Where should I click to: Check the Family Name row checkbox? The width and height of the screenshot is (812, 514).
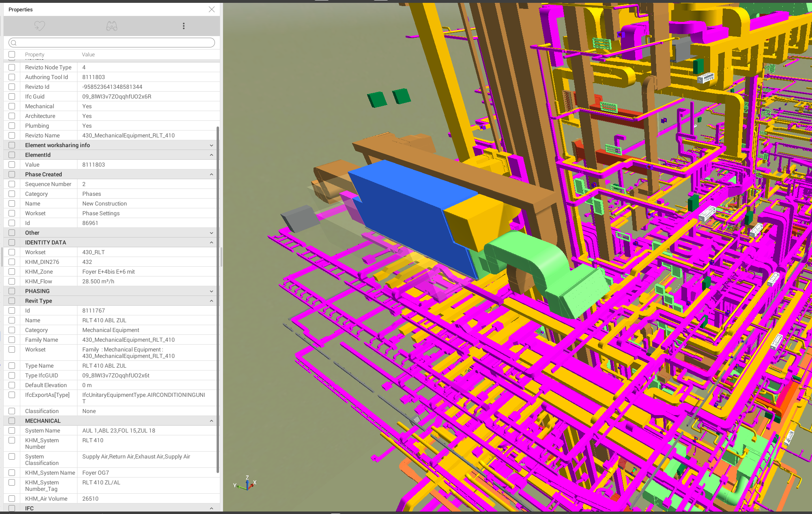coord(12,340)
